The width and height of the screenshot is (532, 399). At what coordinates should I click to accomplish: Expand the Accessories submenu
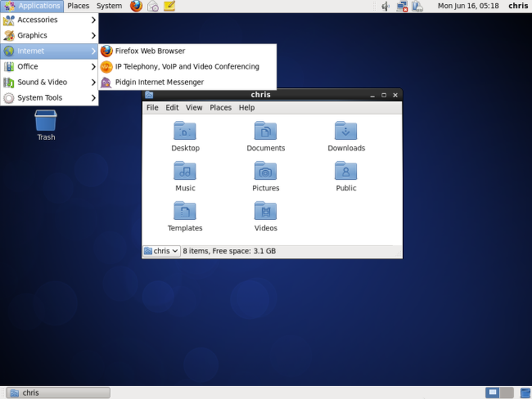coord(49,20)
